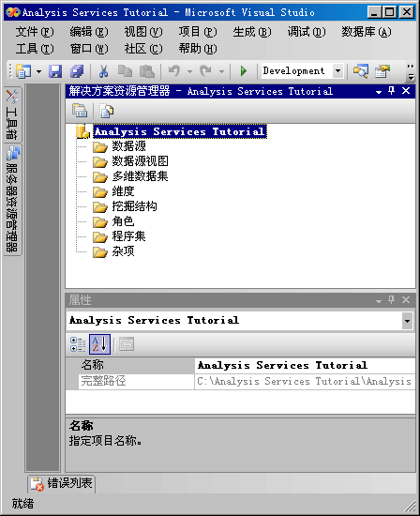Open the 视图(V) menu
Screen dimensions: 420x516
tap(143, 32)
